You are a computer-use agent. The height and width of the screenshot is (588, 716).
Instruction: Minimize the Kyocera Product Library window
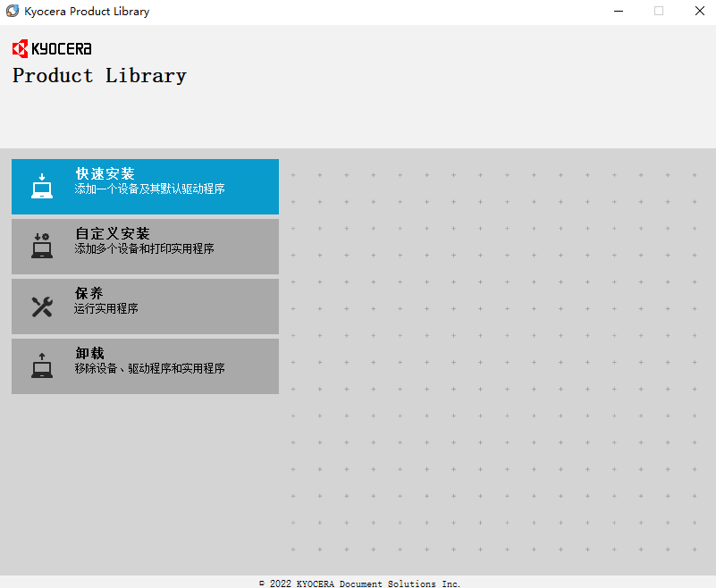point(619,11)
